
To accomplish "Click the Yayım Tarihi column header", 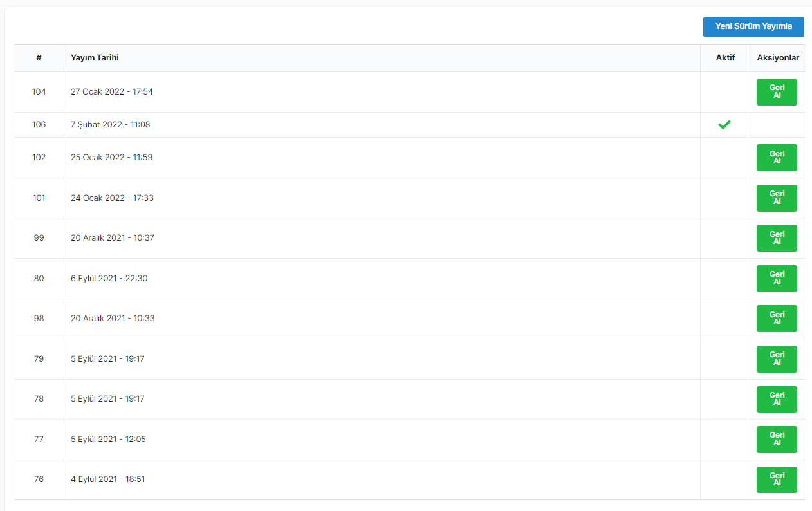I will tap(95, 58).
